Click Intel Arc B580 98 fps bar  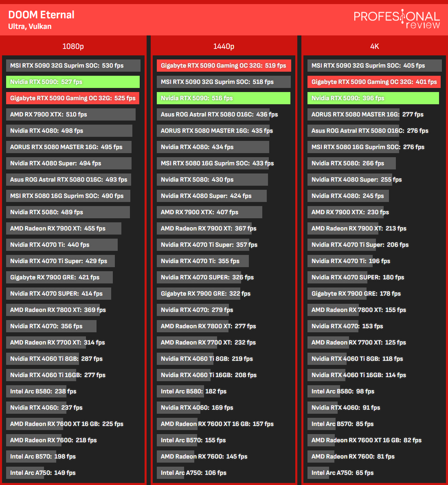pos(324,392)
